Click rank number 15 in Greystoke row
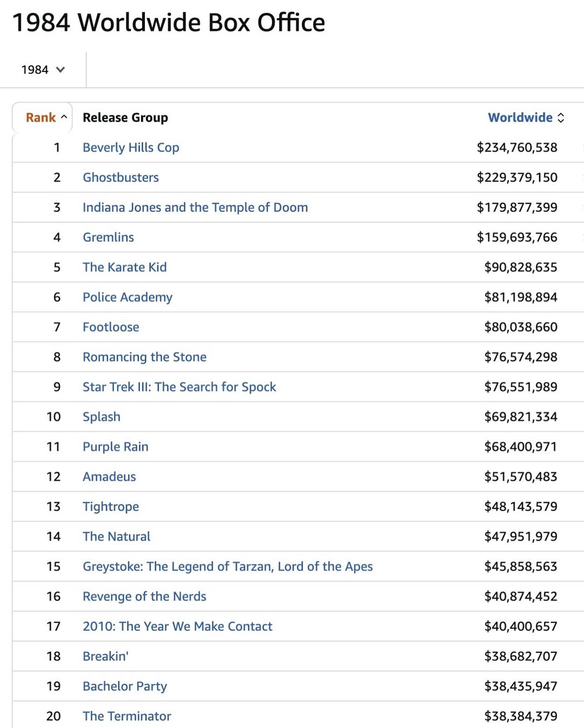 [x=54, y=566]
